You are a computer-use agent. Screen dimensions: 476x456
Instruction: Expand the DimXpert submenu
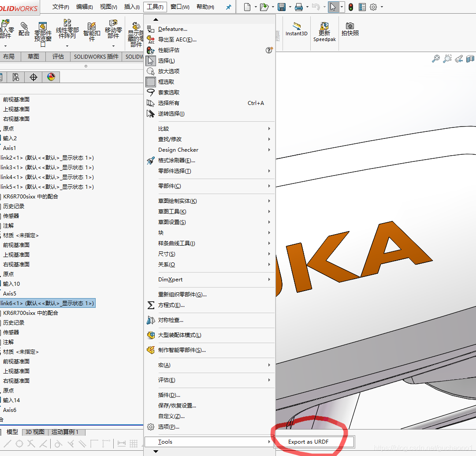coord(209,280)
